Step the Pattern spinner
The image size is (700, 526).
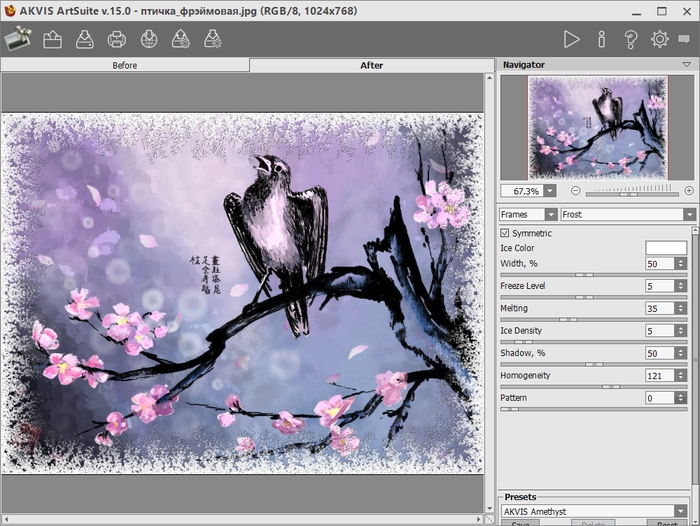point(681,398)
